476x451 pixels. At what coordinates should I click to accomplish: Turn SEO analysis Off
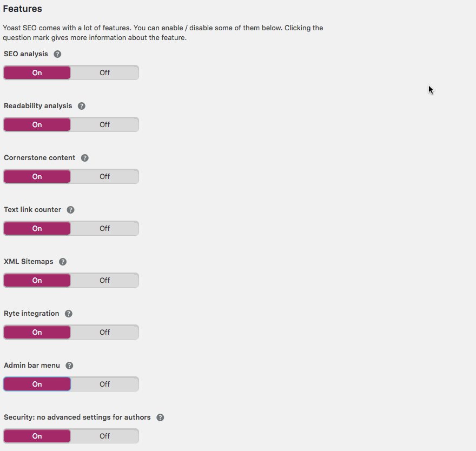(x=104, y=72)
